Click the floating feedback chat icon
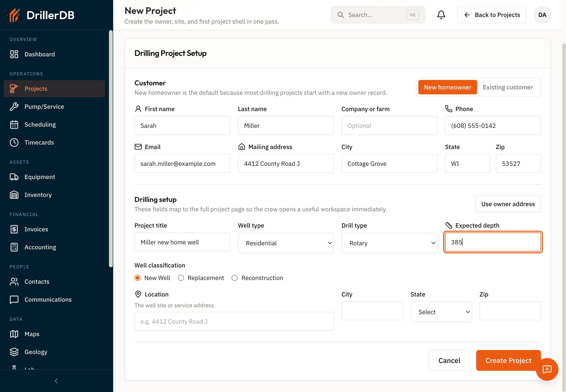Image resolution: width=566 pixels, height=392 pixels. tap(547, 369)
